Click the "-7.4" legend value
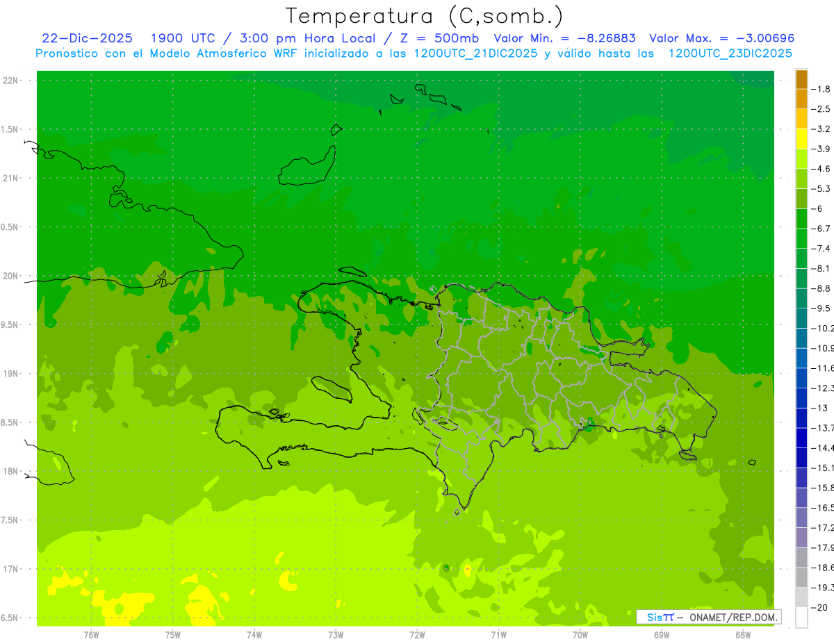The height and width of the screenshot is (644, 834). [x=822, y=249]
